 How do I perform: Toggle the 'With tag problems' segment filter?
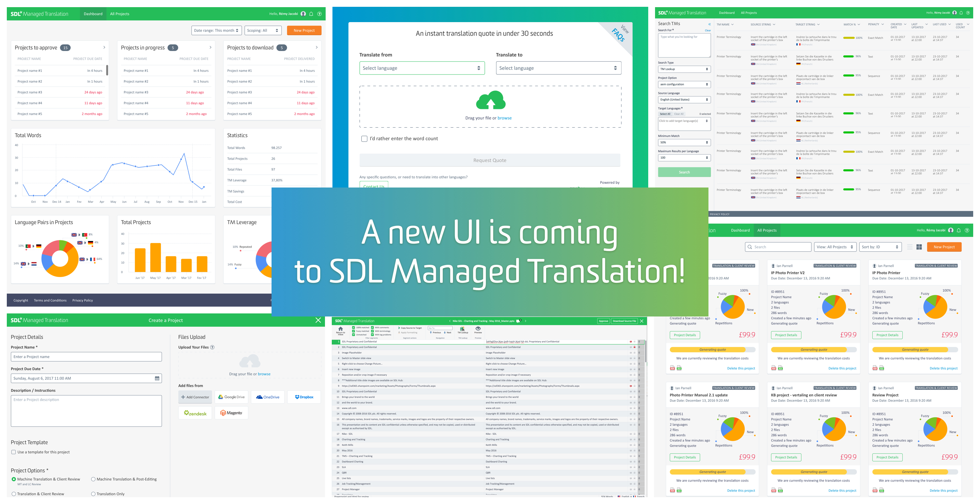tap(373, 335)
